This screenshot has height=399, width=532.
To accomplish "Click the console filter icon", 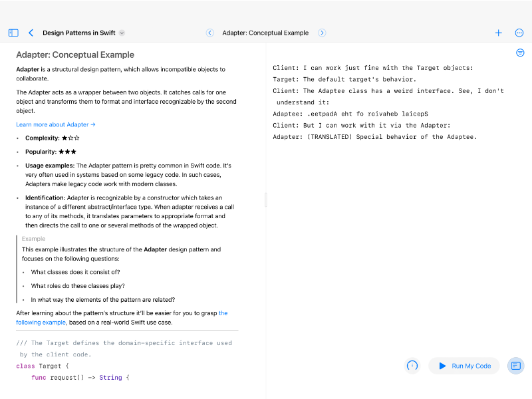I will pyautogui.click(x=520, y=53).
